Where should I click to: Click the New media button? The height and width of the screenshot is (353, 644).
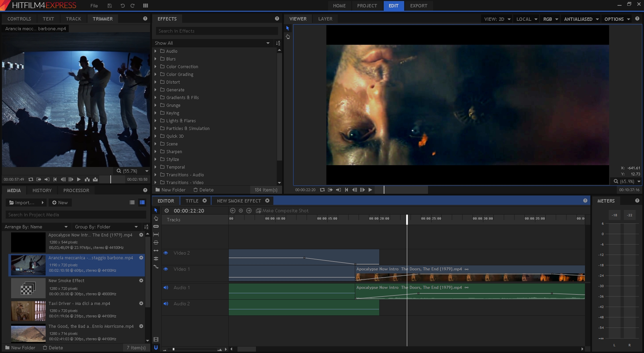click(x=60, y=203)
